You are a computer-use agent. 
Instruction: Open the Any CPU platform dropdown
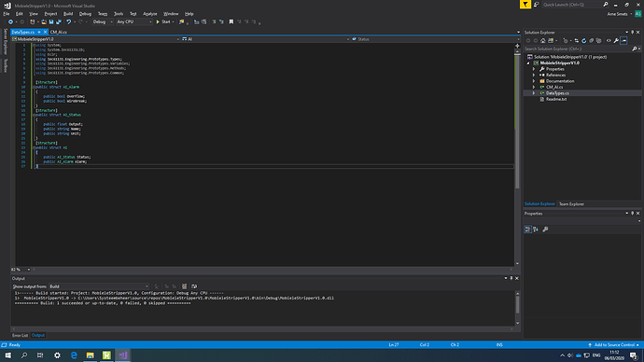pos(133,21)
